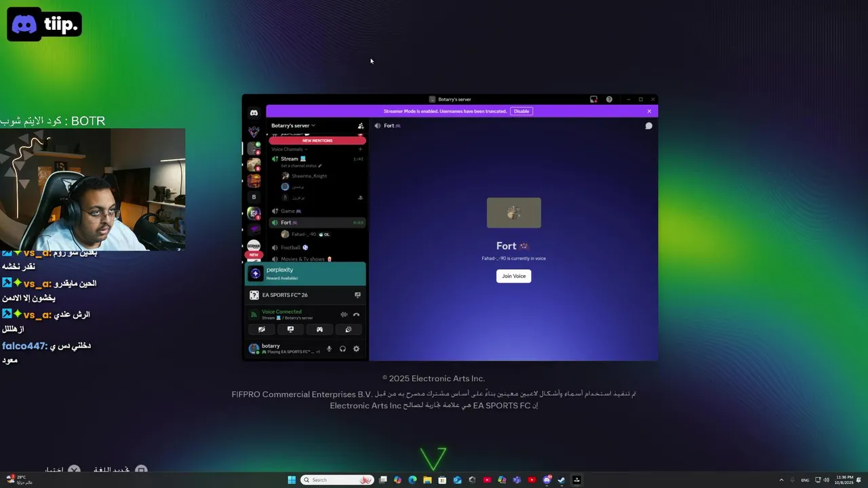Jump to NEW MENTIONS banner
This screenshot has width=868, height=488.
point(317,140)
